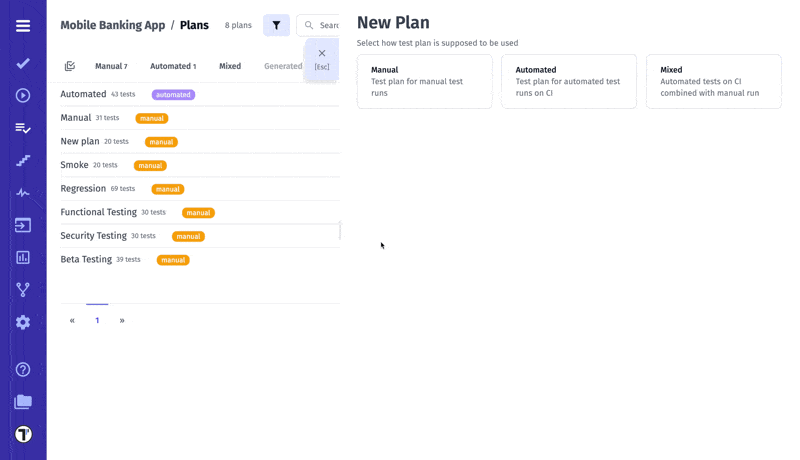
Task: Open the Regression plan in the list
Action: pyautogui.click(x=83, y=188)
